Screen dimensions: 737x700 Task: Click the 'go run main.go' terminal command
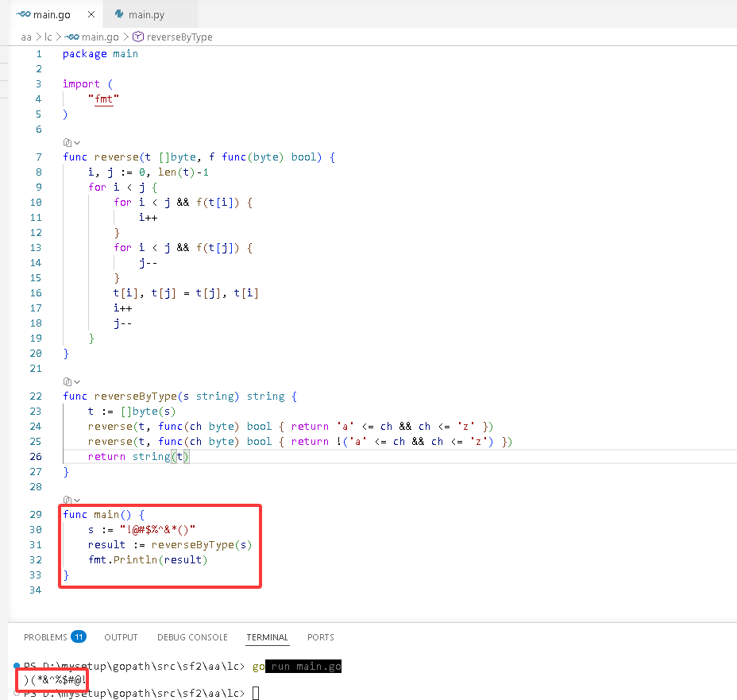click(x=296, y=666)
